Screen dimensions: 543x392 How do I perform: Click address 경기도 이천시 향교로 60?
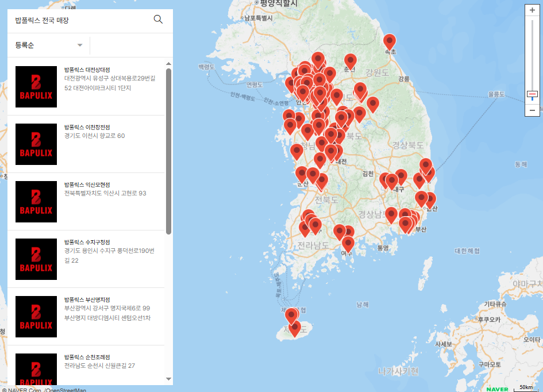95,136
